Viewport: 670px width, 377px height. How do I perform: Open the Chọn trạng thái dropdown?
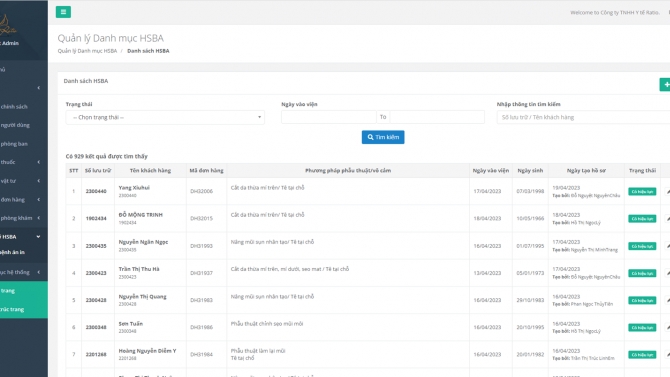tap(165, 117)
